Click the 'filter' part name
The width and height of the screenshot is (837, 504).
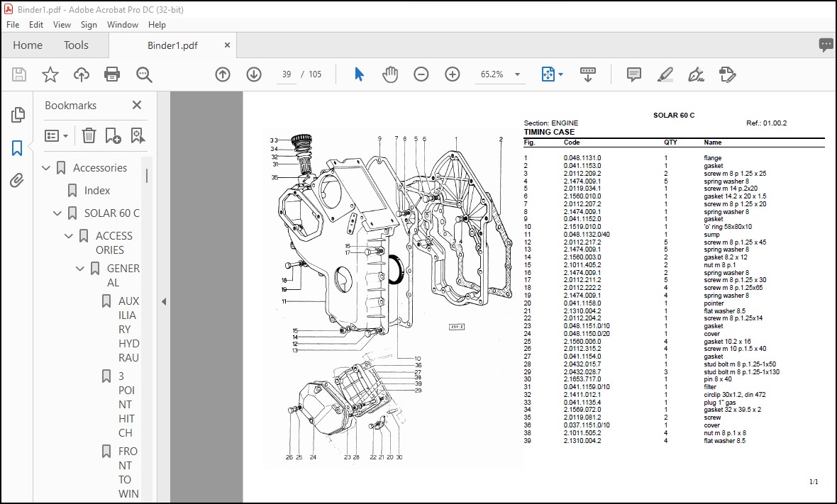pyautogui.click(x=710, y=386)
